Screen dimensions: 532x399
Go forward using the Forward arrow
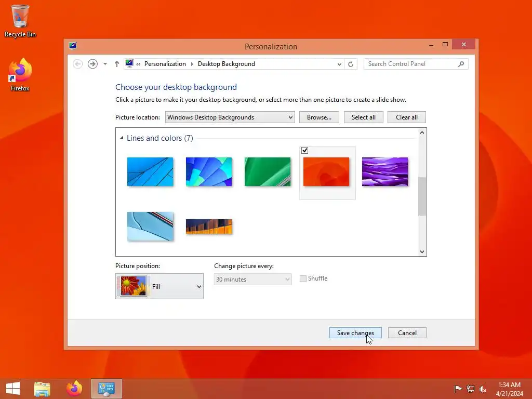pos(92,64)
